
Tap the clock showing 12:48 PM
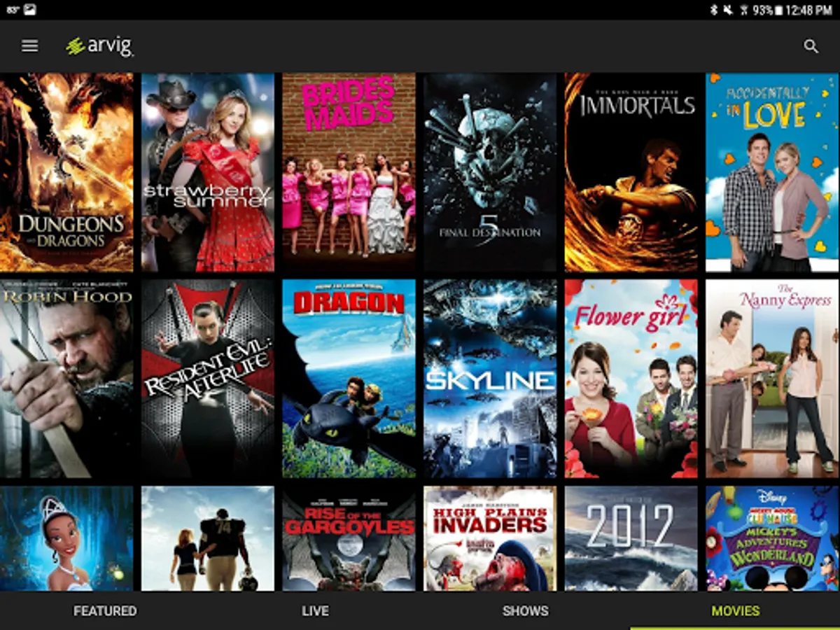coord(809,10)
